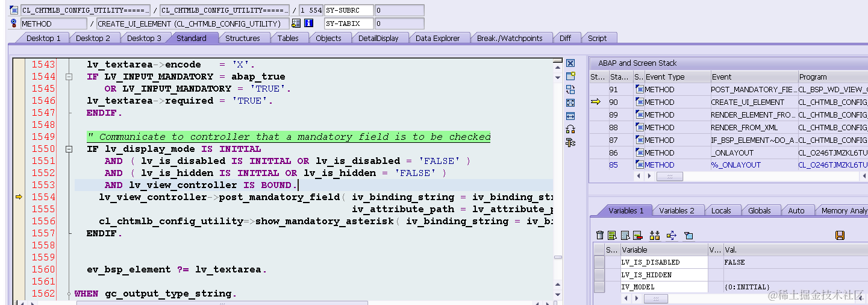Click the list icon with red bar
The image size is (868, 305).
tap(638, 235)
